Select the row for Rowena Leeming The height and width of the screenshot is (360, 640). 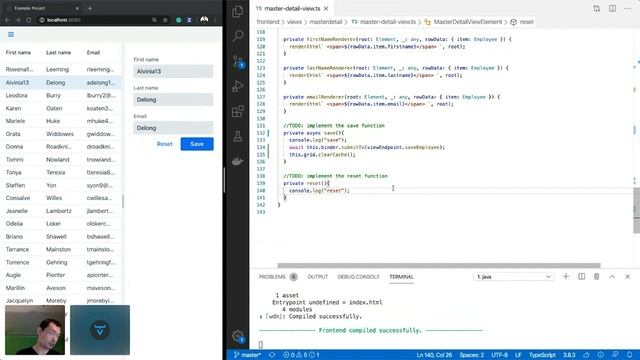click(x=61, y=69)
